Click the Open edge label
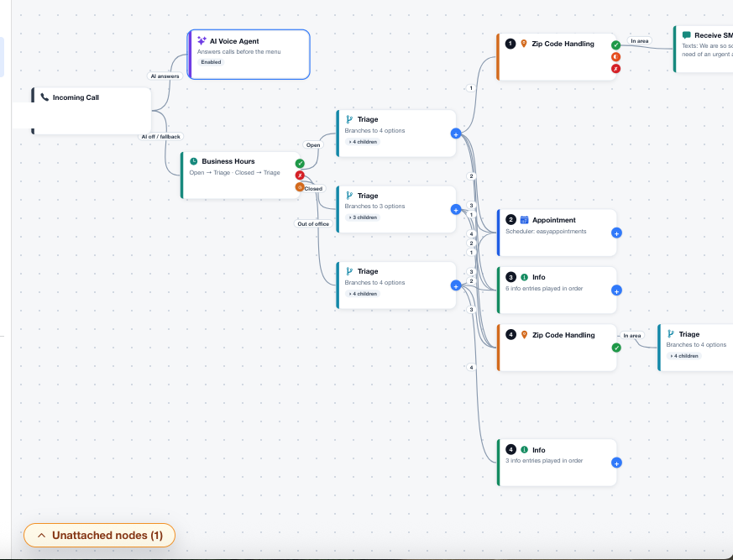The image size is (733, 560). pos(313,145)
